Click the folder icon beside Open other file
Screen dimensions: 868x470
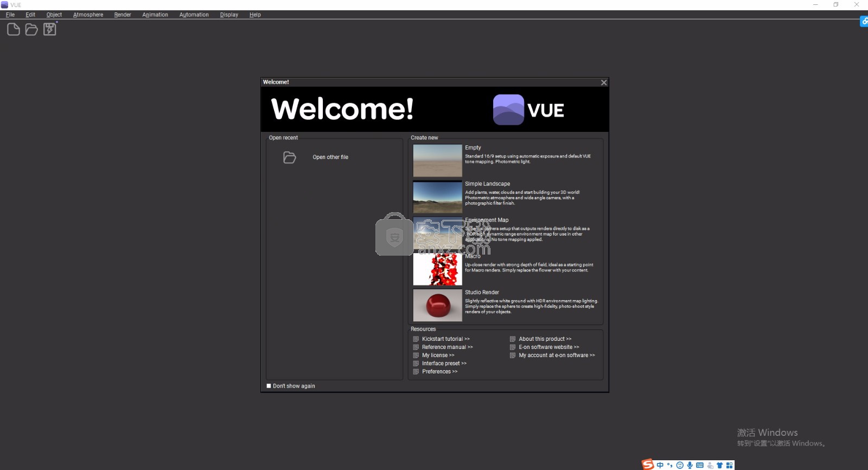click(x=290, y=157)
